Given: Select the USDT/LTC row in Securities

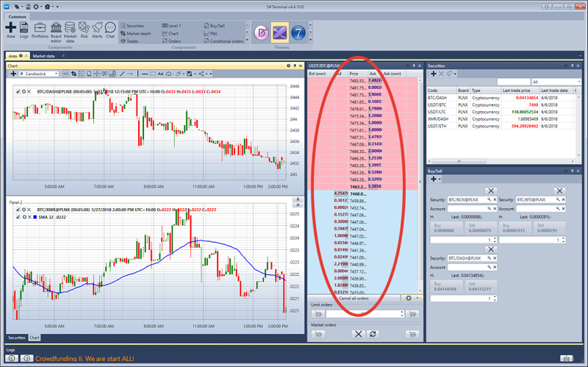Looking at the screenshot, I should pyautogui.click(x=441, y=110).
